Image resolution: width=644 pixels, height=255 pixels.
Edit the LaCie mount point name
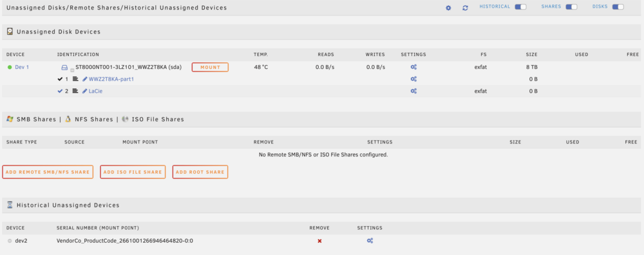(x=93, y=91)
